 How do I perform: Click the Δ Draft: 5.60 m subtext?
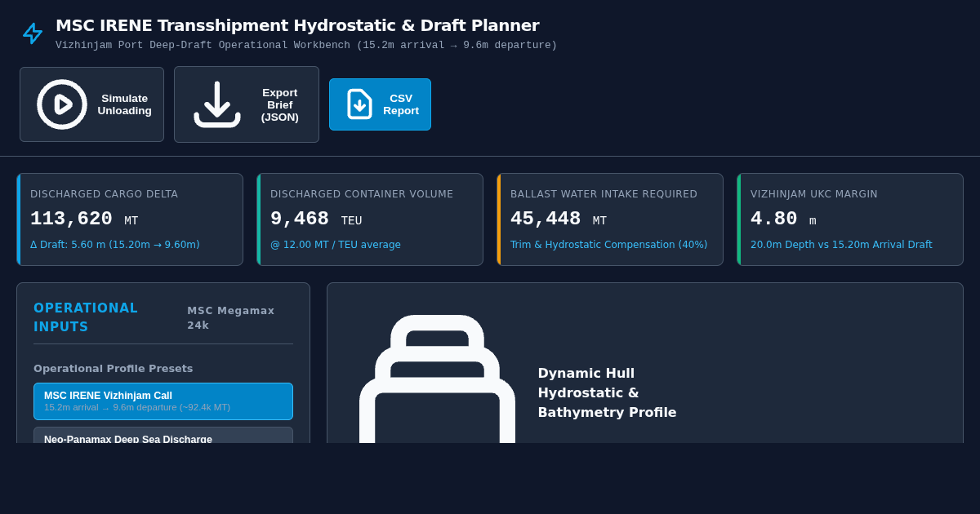click(115, 245)
